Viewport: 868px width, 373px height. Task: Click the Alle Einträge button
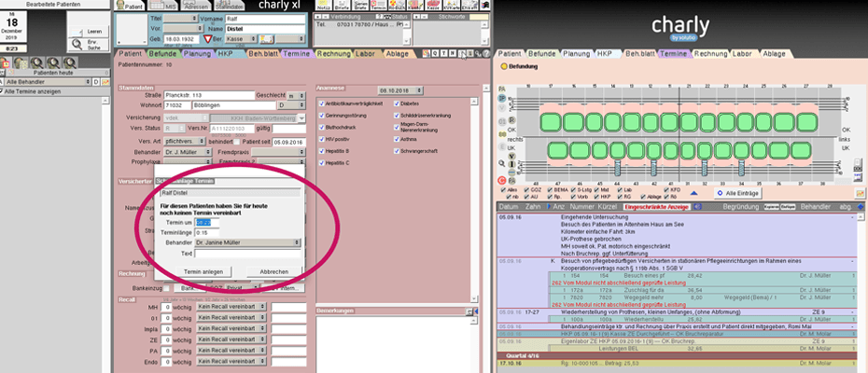click(736, 193)
